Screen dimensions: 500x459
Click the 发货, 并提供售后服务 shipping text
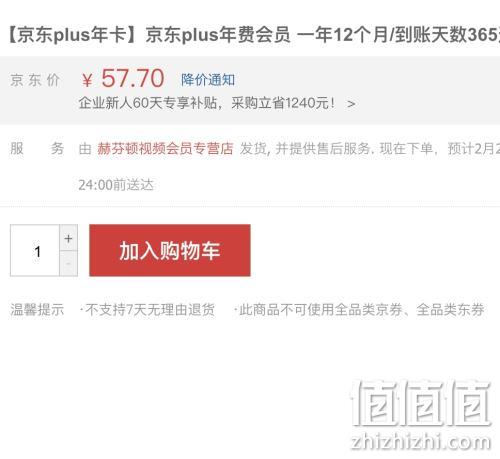(x=305, y=149)
